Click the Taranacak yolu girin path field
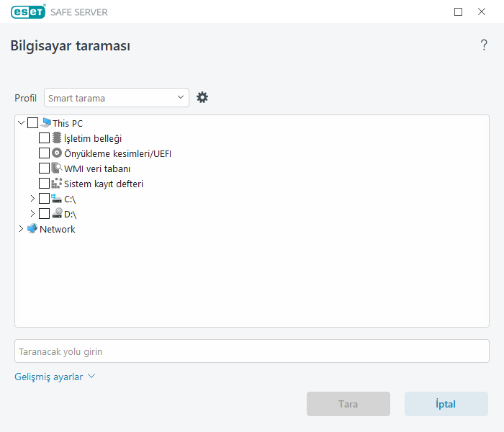The width and height of the screenshot is (504, 432). click(252, 351)
